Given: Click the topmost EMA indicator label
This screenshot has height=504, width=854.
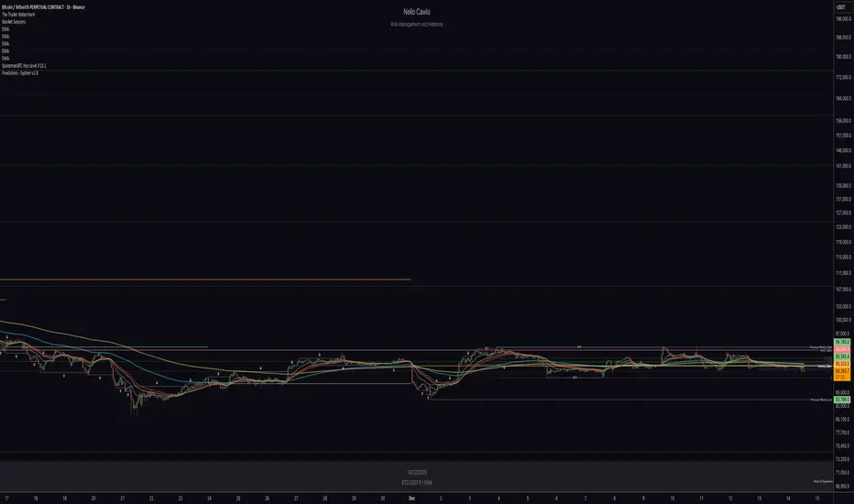Looking at the screenshot, I should coord(7,30).
